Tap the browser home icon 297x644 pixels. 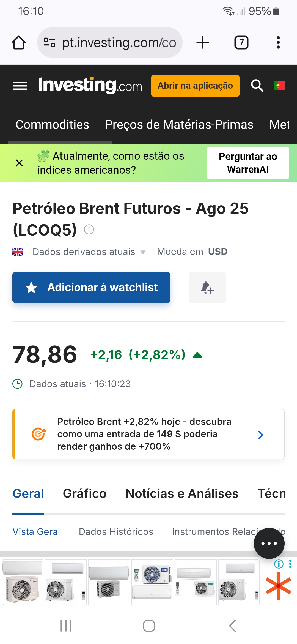coord(19,43)
